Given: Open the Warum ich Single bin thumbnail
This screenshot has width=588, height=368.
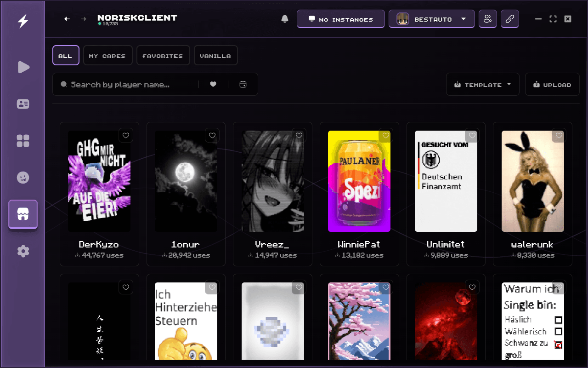Looking at the screenshot, I should pyautogui.click(x=533, y=321).
